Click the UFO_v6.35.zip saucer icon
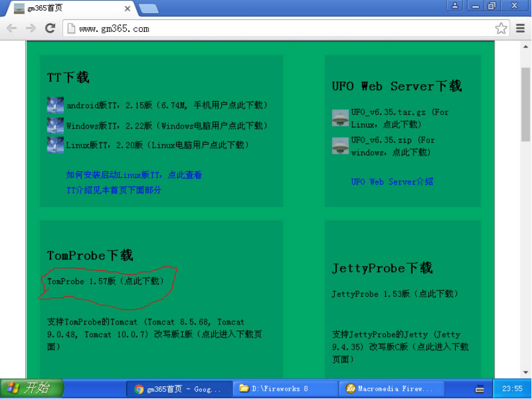The image size is (532, 399). (340, 146)
